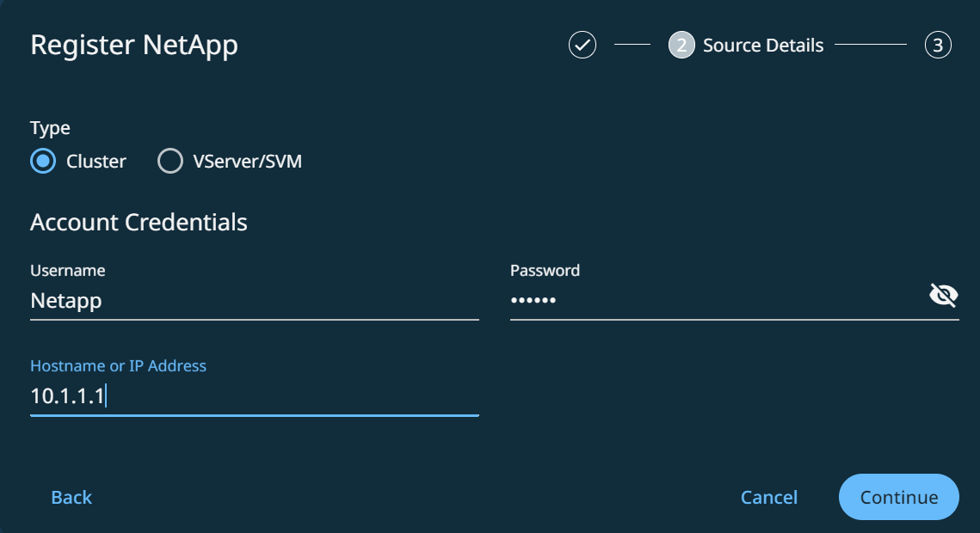Click the Source Details step label

coord(763,46)
